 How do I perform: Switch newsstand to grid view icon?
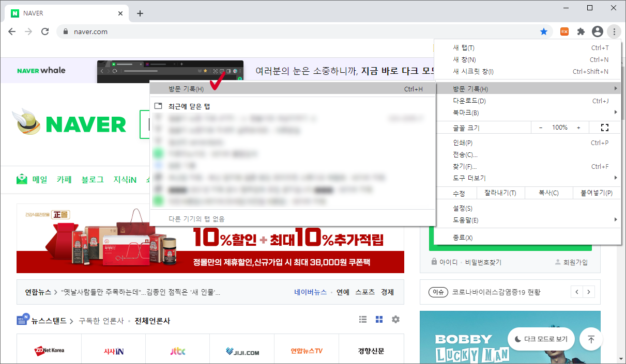[379, 320]
